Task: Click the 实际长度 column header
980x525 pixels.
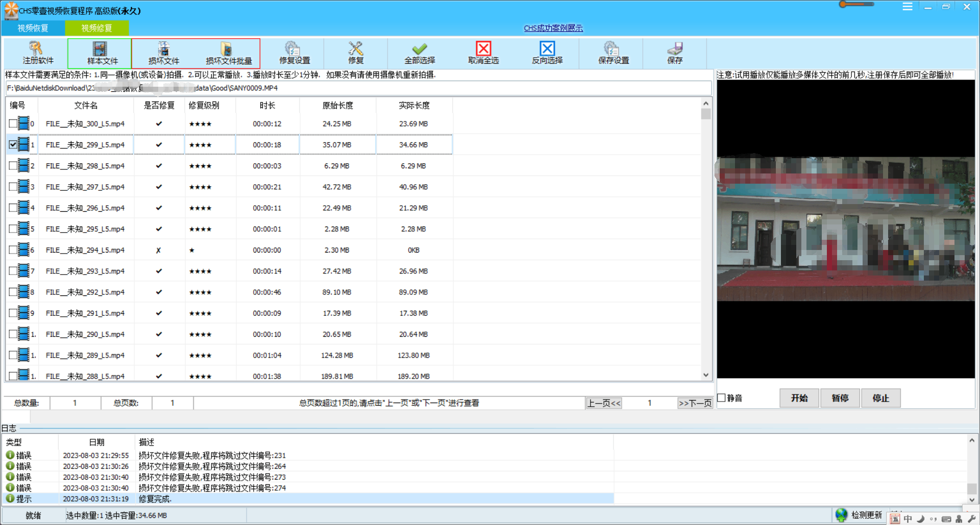Action: pos(414,105)
